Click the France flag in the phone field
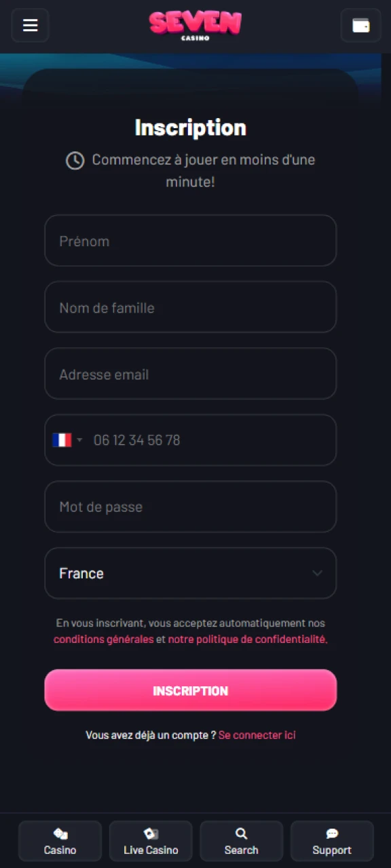Viewport: 391px width, 868px height. pyautogui.click(x=62, y=440)
